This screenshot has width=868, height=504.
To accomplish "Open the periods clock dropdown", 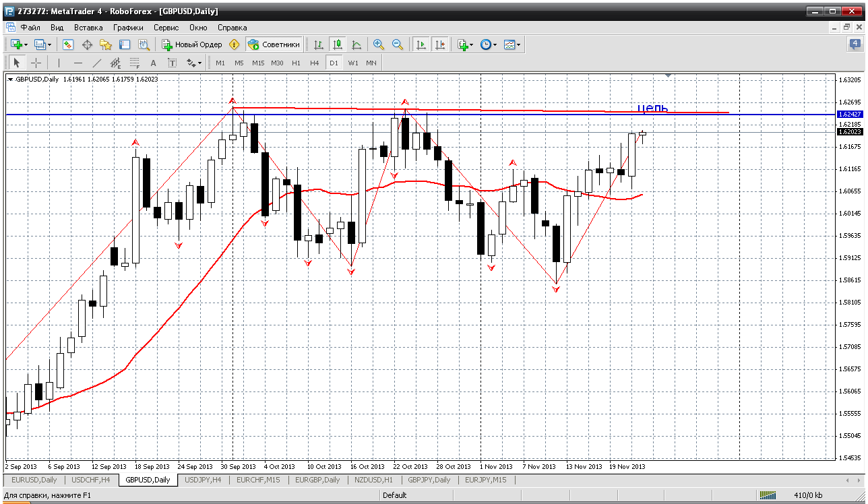I will (x=489, y=44).
